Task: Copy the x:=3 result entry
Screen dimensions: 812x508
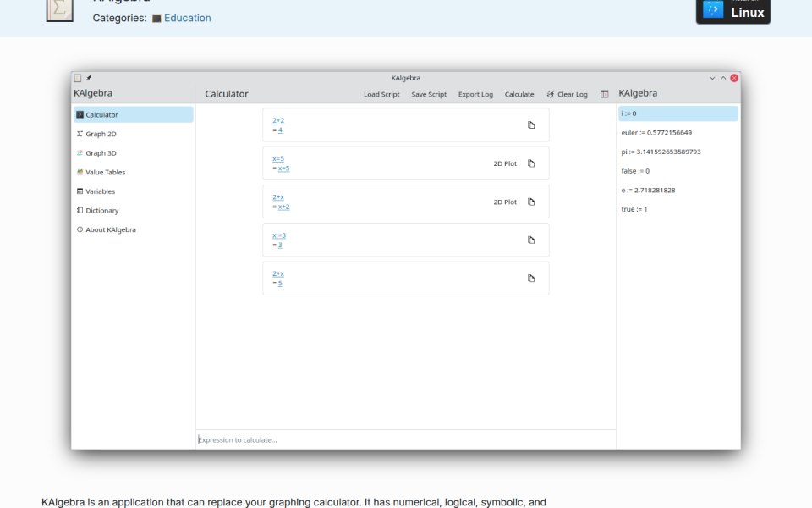Action: coord(531,240)
